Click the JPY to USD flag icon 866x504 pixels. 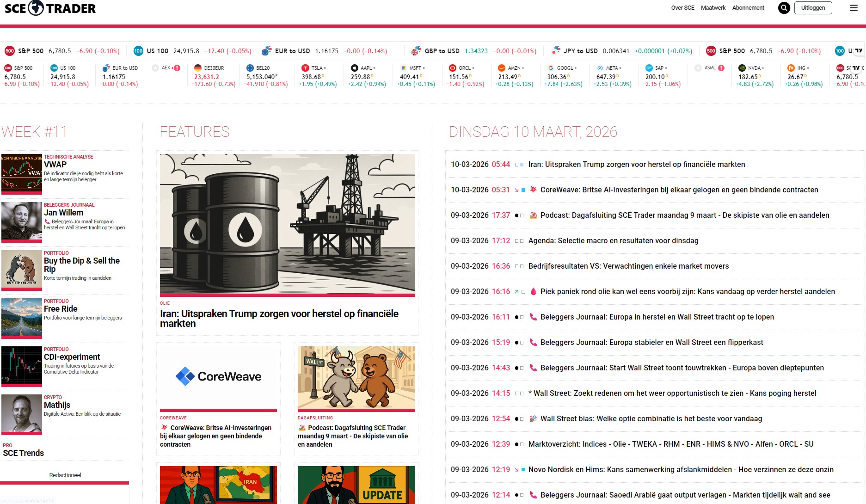coord(556,51)
